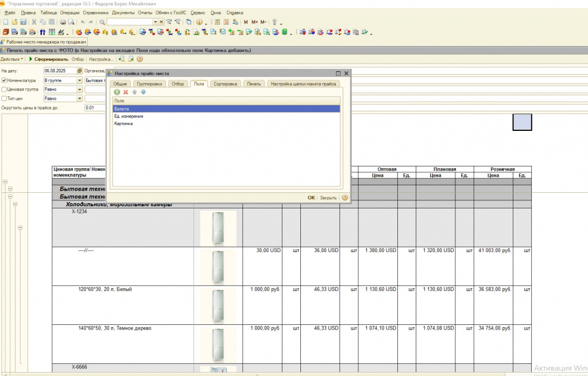The height and width of the screenshot is (376, 588).
Task: Delete selected field with red X icon
Action: [x=126, y=92]
